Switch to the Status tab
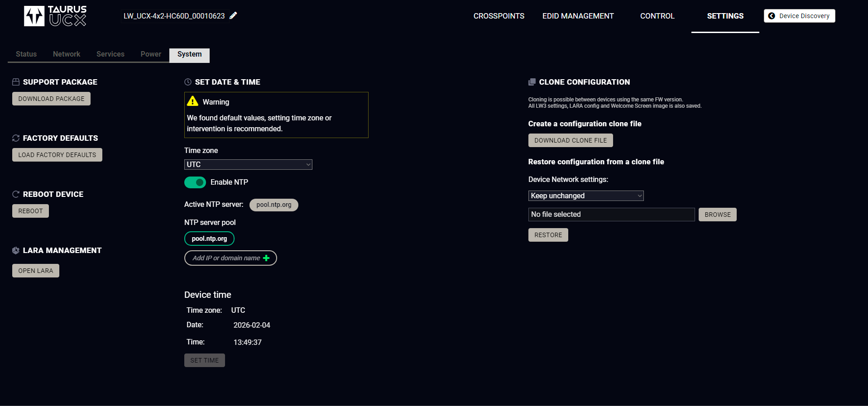Image resolution: width=868 pixels, height=406 pixels. [x=26, y=54]
